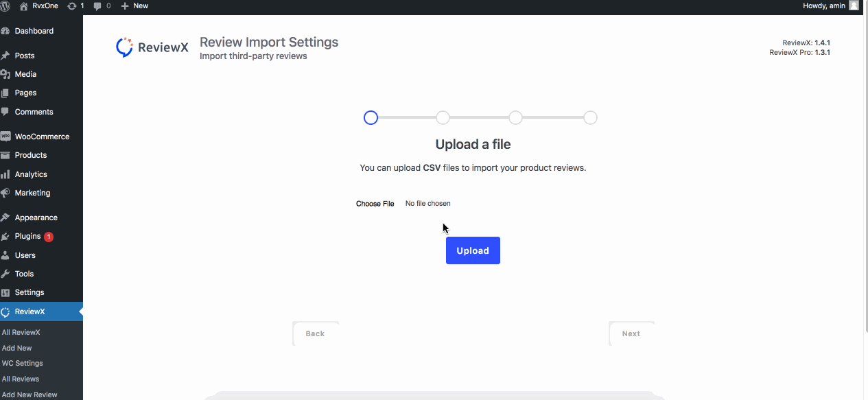Click the 'Import third-party reviews' subtitle

(253, 56)
